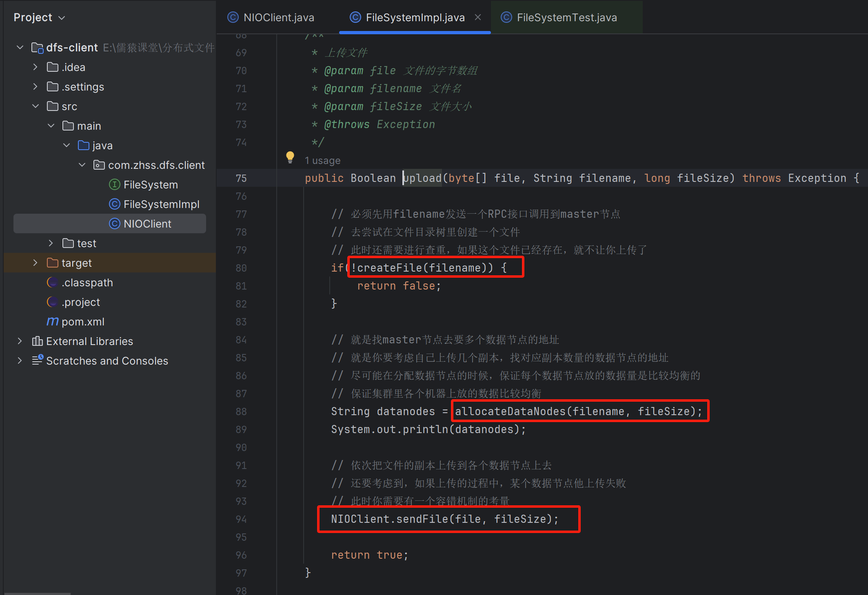Click the createFile(filename) call
Screen dimensions: 868x595
tap(422, 268)
